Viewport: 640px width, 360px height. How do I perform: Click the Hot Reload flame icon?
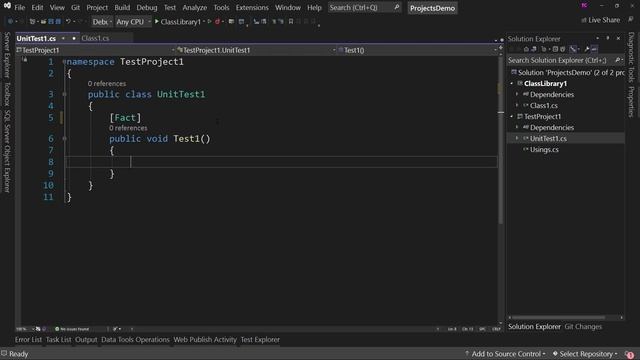(217, 21)
